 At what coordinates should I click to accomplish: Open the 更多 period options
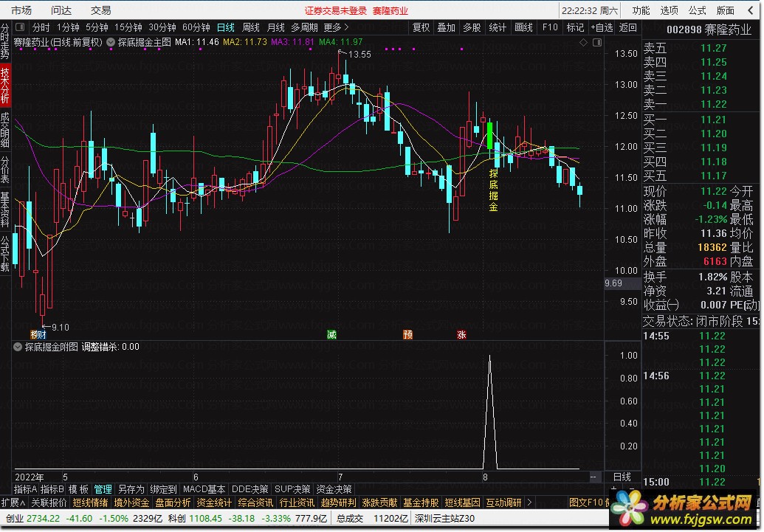[336, 28]
